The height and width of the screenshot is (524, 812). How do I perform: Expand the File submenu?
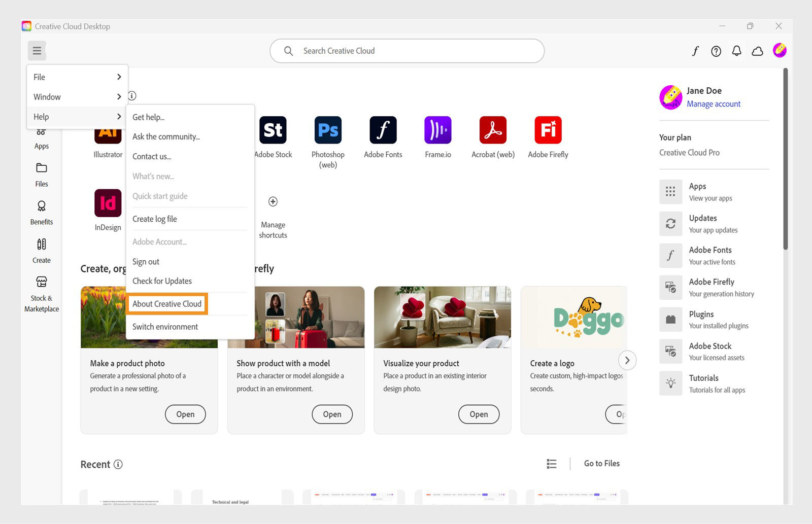[x=76, y=77]
